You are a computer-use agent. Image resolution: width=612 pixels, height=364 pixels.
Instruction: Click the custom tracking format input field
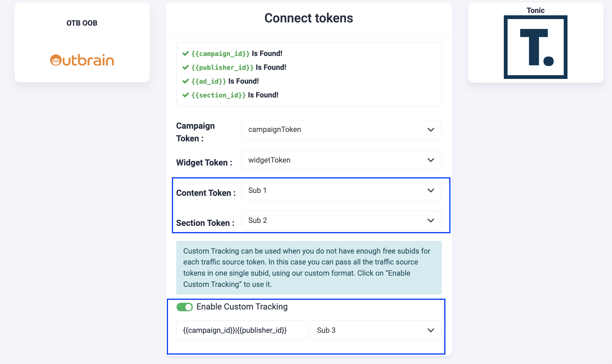point(241,330)
